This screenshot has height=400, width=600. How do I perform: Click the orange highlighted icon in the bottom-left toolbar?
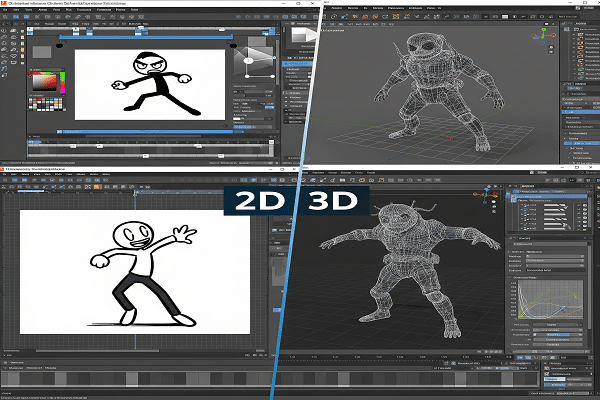point(97,187)
